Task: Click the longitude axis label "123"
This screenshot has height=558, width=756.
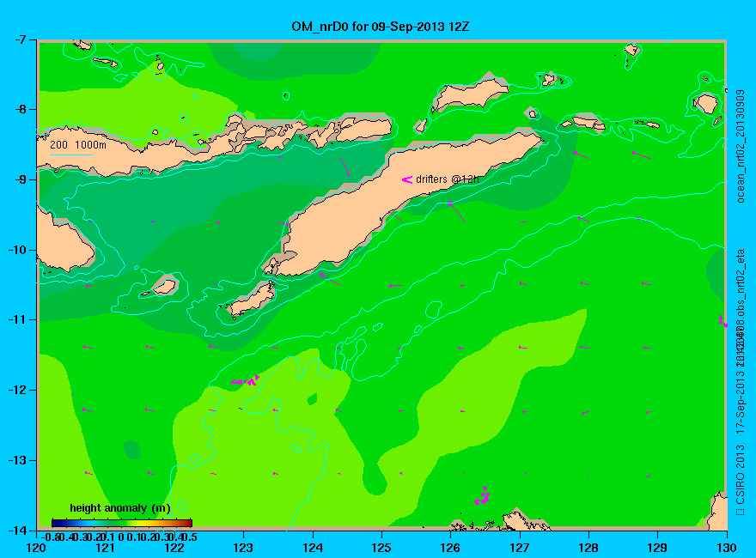Action: click(243, 548)
